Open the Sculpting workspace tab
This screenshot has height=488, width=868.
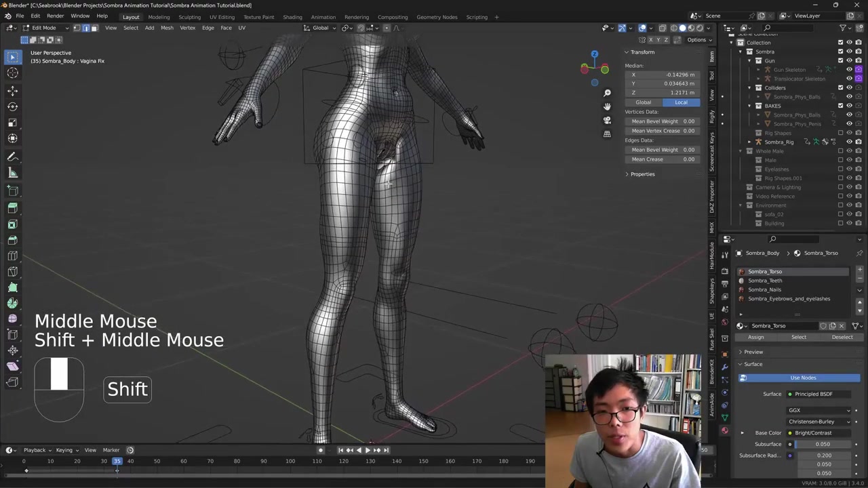189,17
